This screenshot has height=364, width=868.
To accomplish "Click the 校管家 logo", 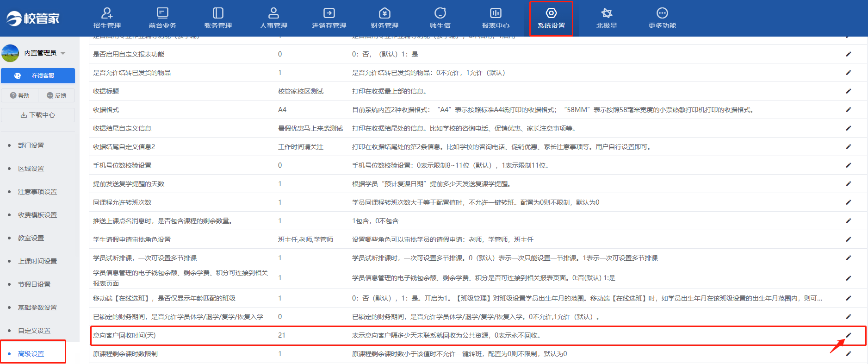I will point(33,19).
